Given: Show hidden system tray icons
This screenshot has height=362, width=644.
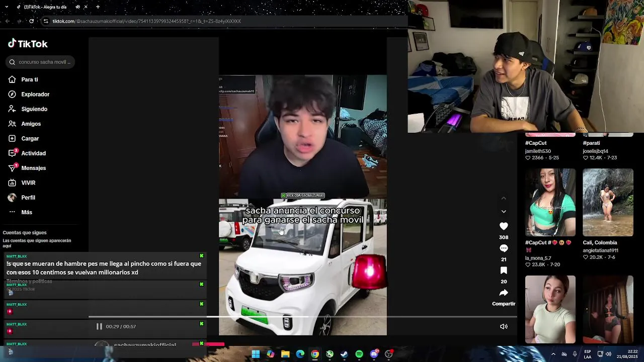Looking at the screenshot, I should [x=553, y=354].
